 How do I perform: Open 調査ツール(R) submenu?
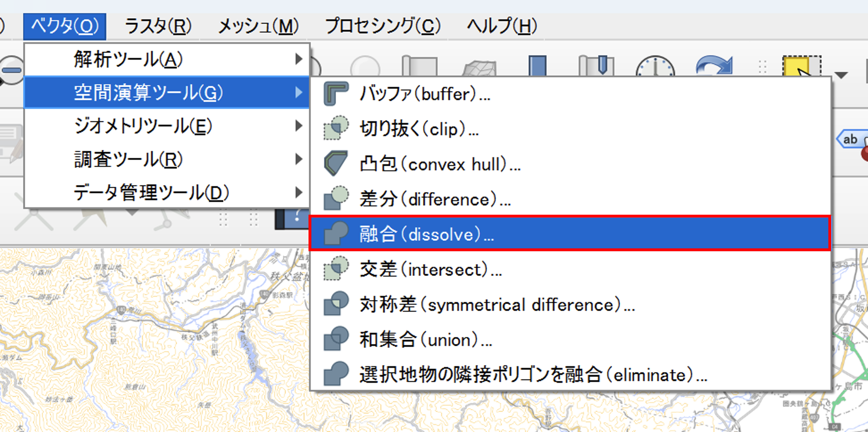167,159
